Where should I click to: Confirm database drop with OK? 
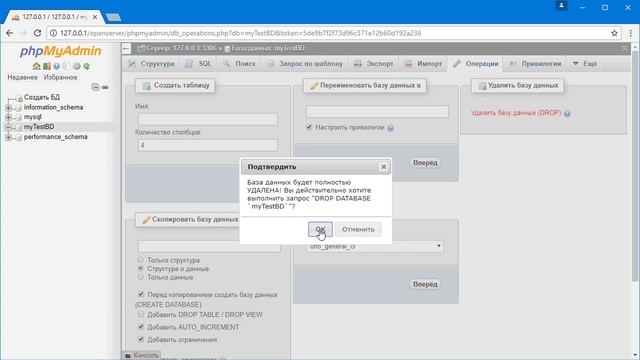[320, 229]
